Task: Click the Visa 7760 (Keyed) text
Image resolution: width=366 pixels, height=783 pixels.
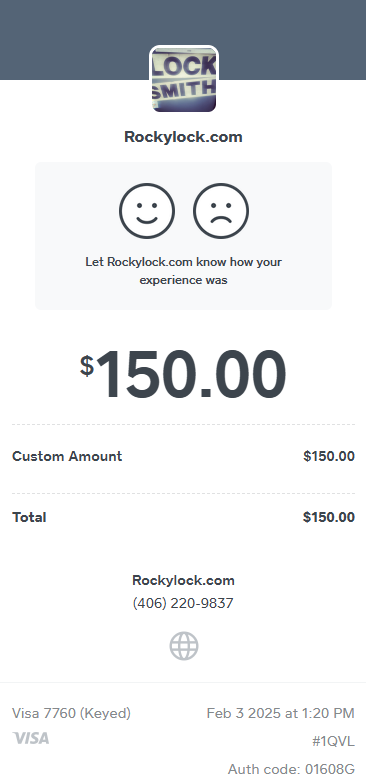Action: click(x=71, y=713)
